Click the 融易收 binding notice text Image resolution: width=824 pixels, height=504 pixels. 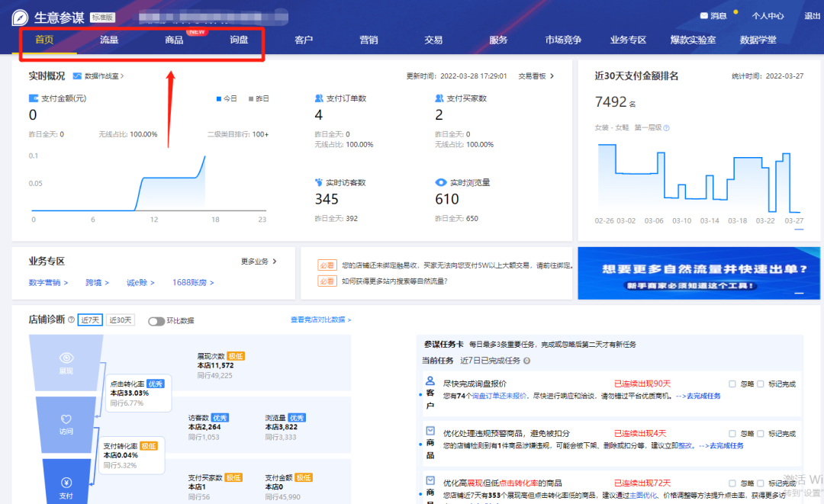[x=457, y=265]
